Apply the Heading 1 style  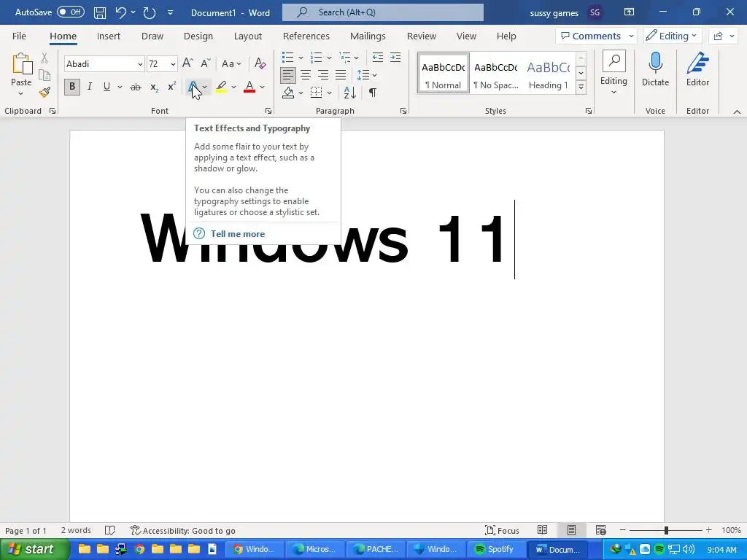549,73
